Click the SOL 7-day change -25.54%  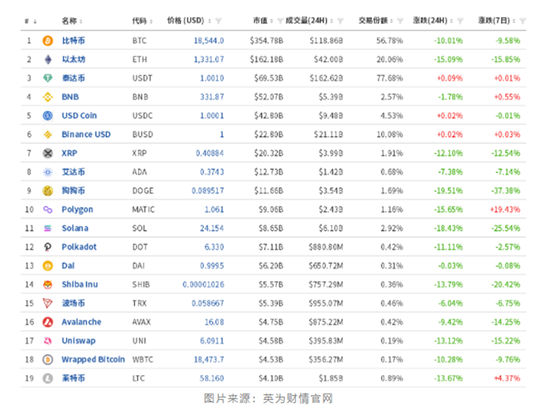pyautogui.click(x=505, y=228)
